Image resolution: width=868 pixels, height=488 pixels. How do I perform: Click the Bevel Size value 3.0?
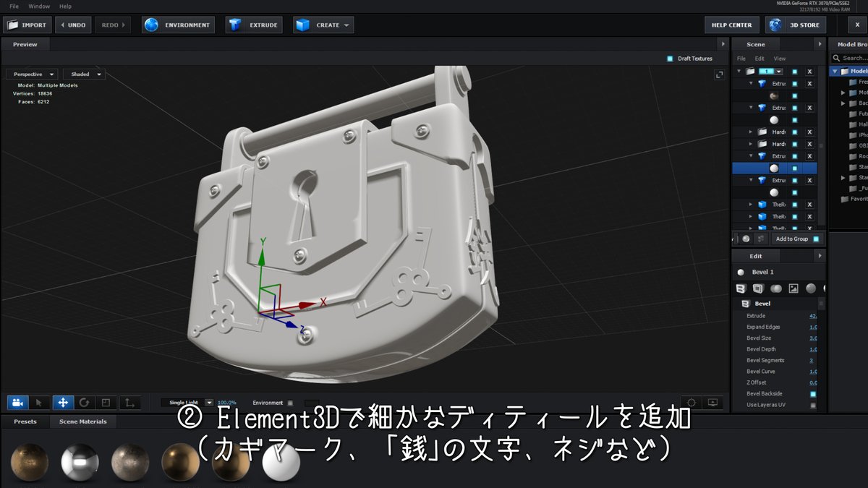pos(813,338)
